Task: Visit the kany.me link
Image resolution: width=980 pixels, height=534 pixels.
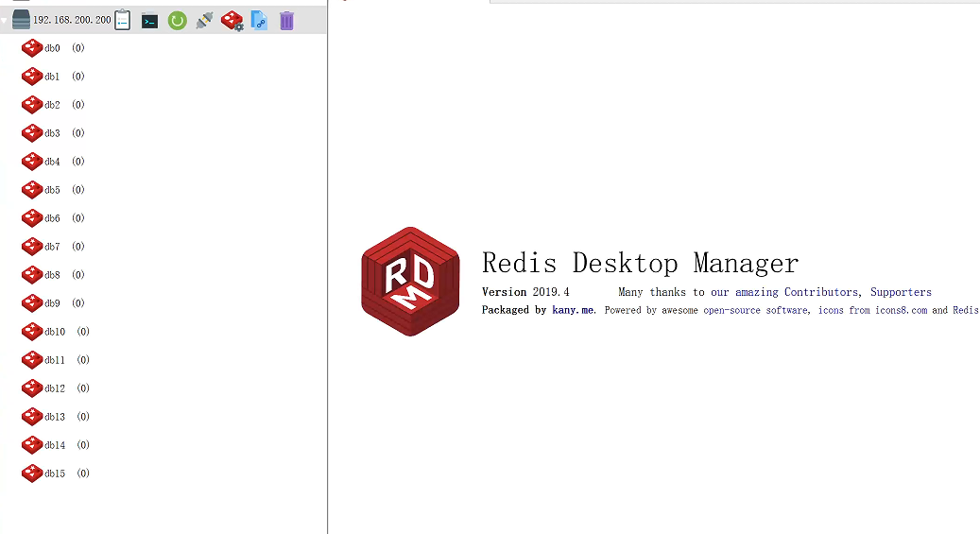Action: [573, 310]
